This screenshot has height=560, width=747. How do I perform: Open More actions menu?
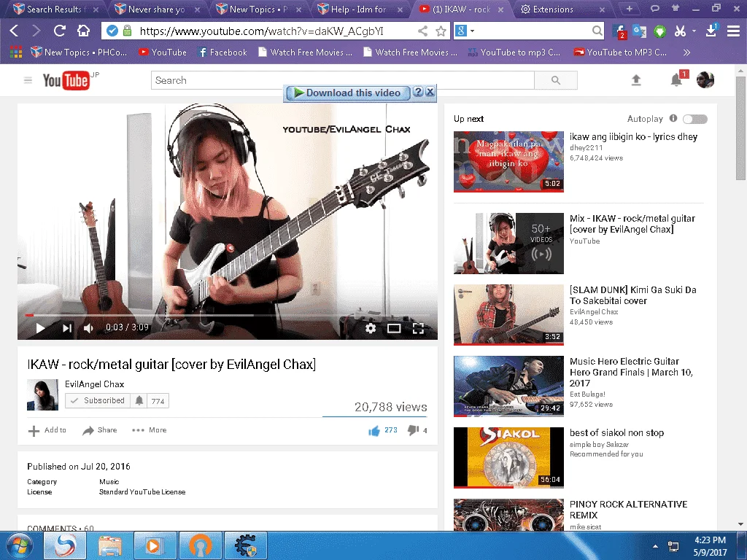coord(149,430)
